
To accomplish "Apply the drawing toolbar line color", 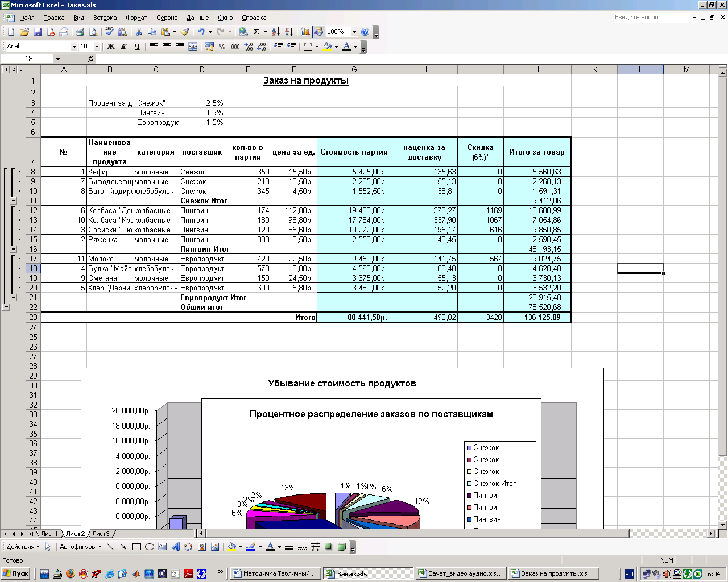I will tap(250, 547).
